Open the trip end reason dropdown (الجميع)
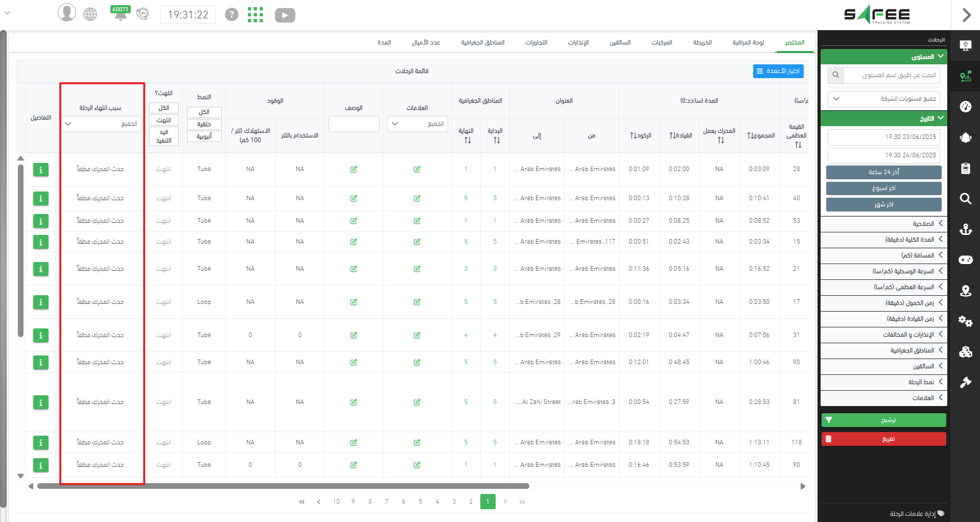The width and height of the screenshot is (980, 522). pos(101,124)
